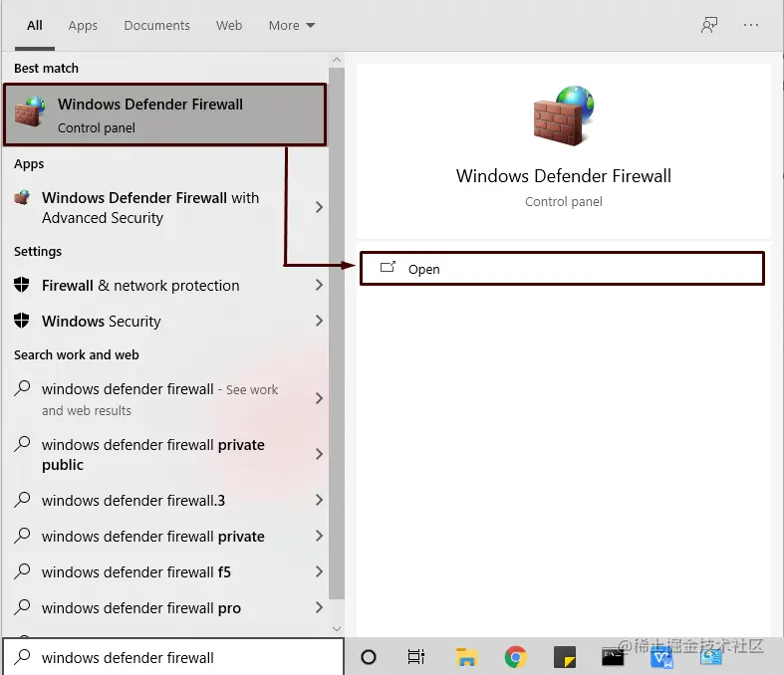Screen dimensions: 784x675
Task: Click the results list scrollbar thumb
Action: pos(337,334)
